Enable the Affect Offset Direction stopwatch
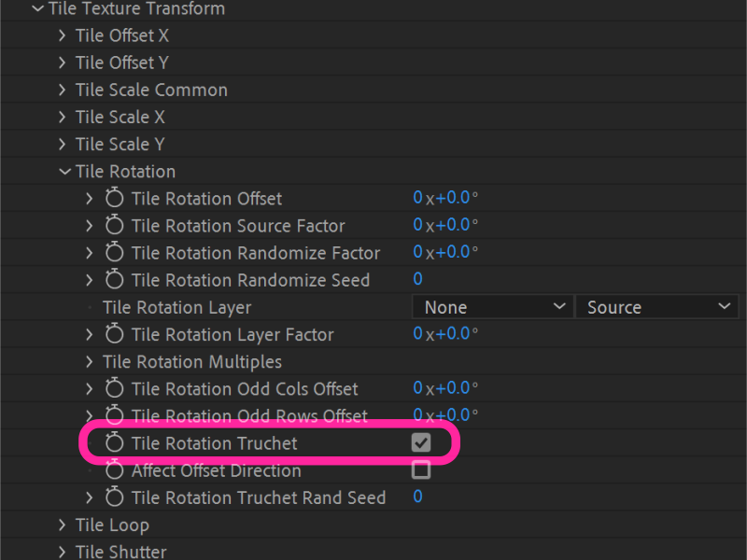 tap(114, 470)
